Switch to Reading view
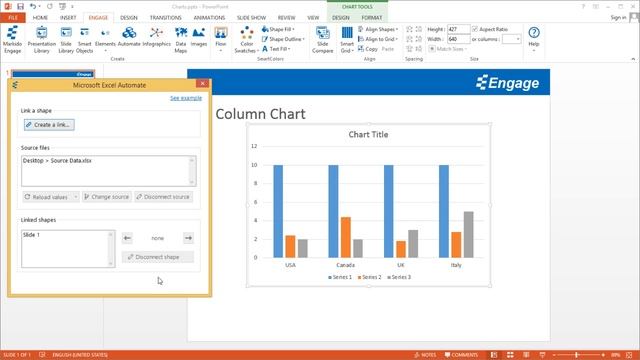The image size is (640, 360). [526, 355]
